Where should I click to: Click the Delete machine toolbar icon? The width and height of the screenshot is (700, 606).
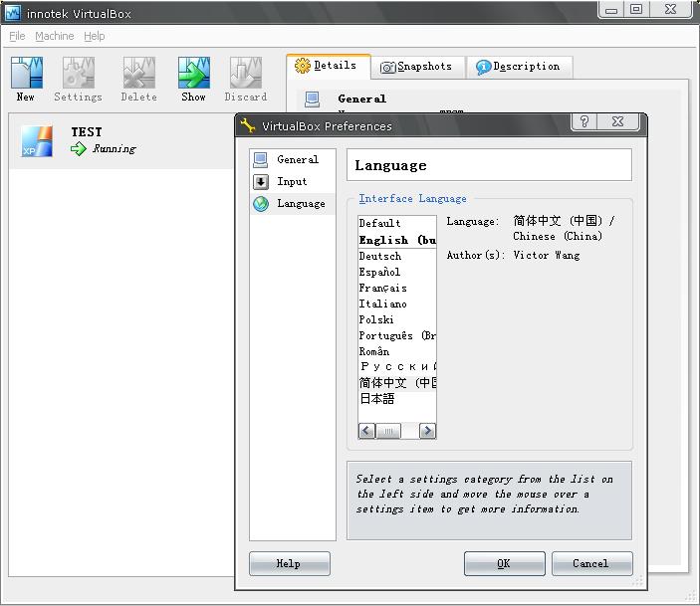[x=138, y=73]
